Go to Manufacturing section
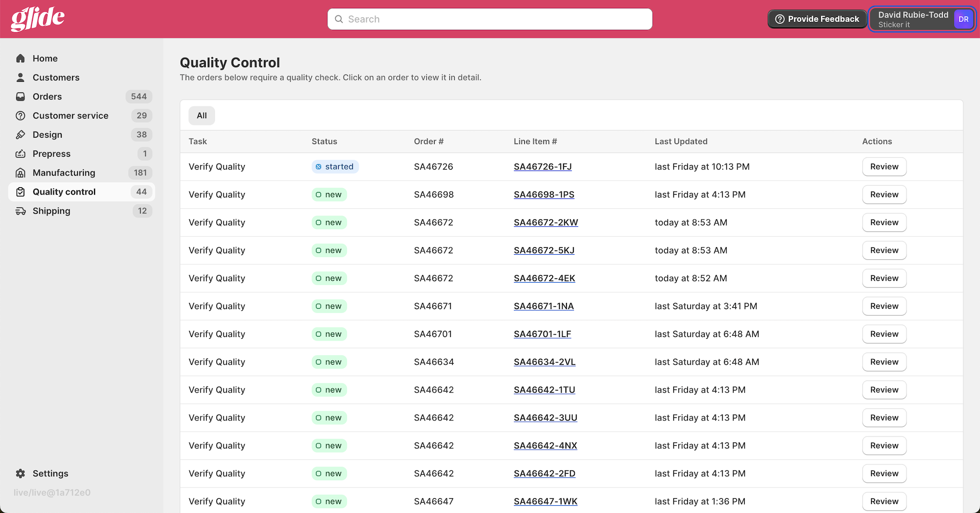Screen dimensions: 980x513 tap(81, 173)
